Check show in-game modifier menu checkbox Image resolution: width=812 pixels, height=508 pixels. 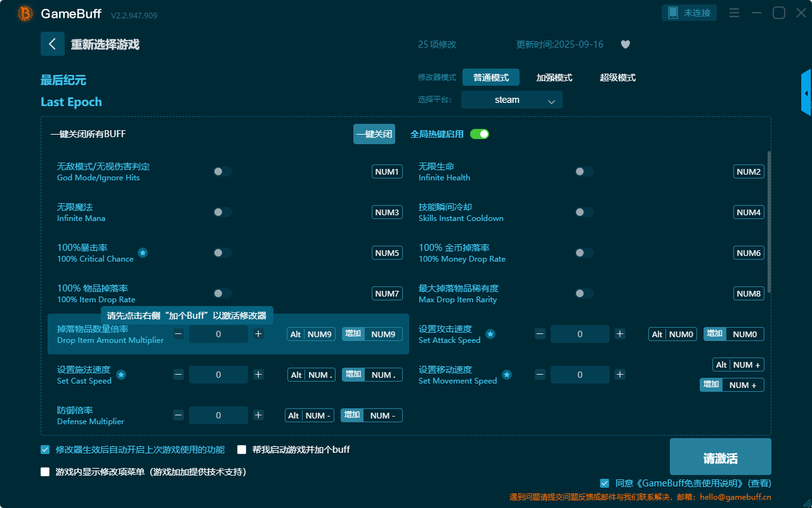click(x=45, y=472)
